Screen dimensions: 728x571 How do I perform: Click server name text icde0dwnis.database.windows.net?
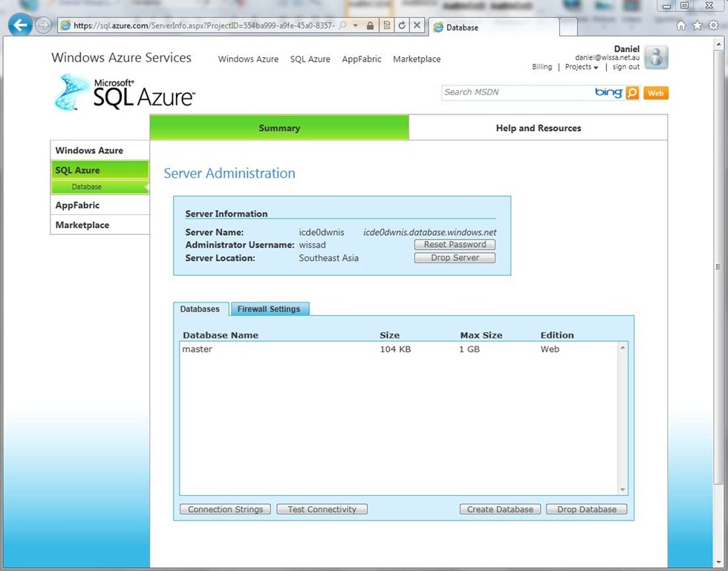[429, 232]
